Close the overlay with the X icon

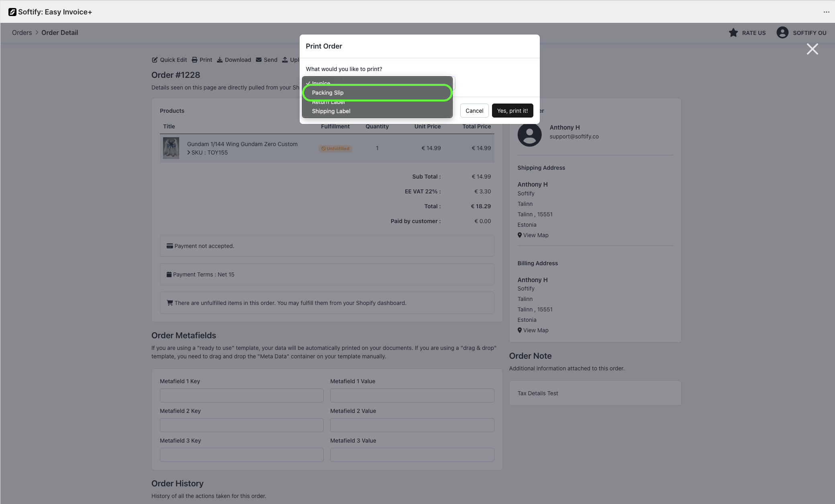click(812, 49)
